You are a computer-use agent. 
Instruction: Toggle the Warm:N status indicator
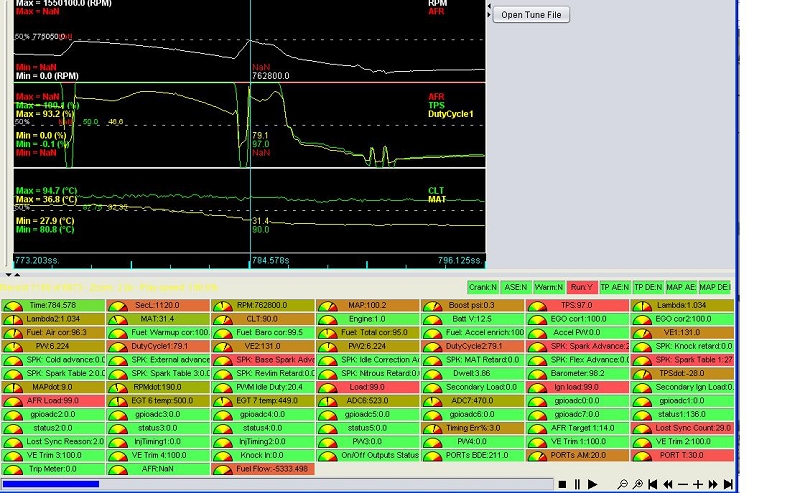(x=549, y=287)
